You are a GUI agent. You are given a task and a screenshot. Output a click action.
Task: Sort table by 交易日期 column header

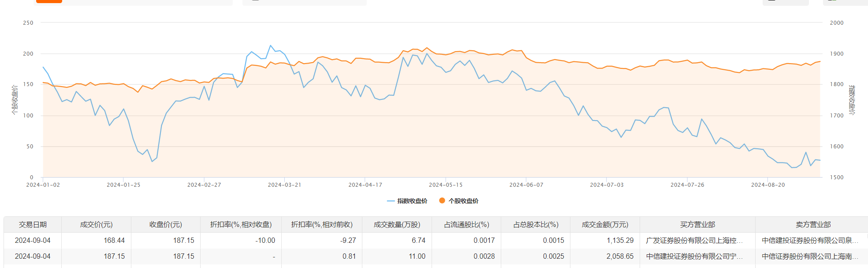[x=33, y=225]
